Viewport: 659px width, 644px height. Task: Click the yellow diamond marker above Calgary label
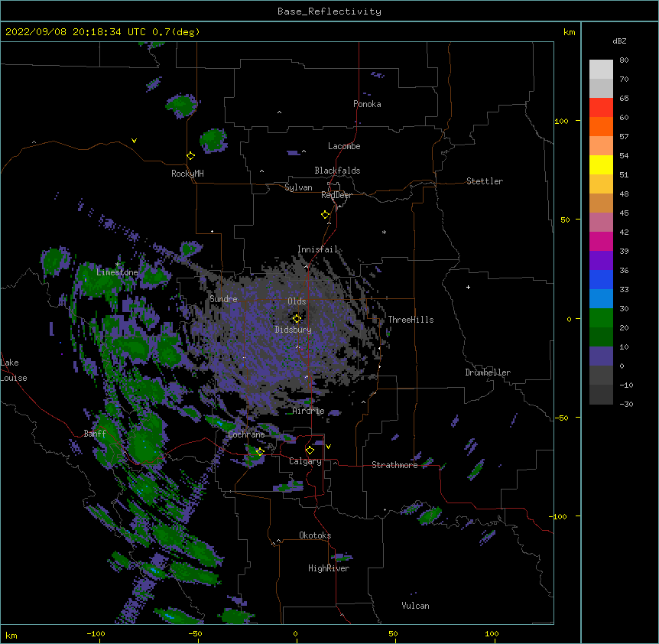pyautogui.click(x=310, y=450)
